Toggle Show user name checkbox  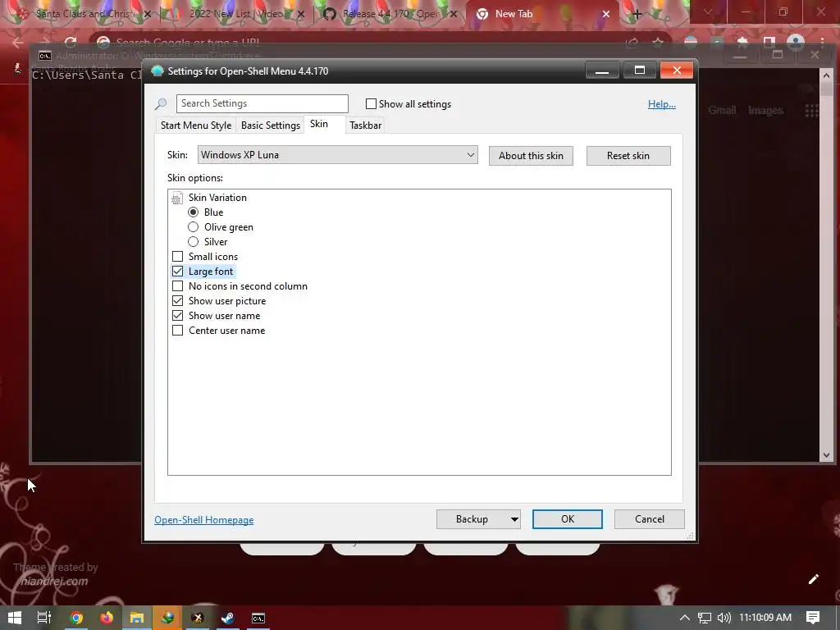point(177,316)
